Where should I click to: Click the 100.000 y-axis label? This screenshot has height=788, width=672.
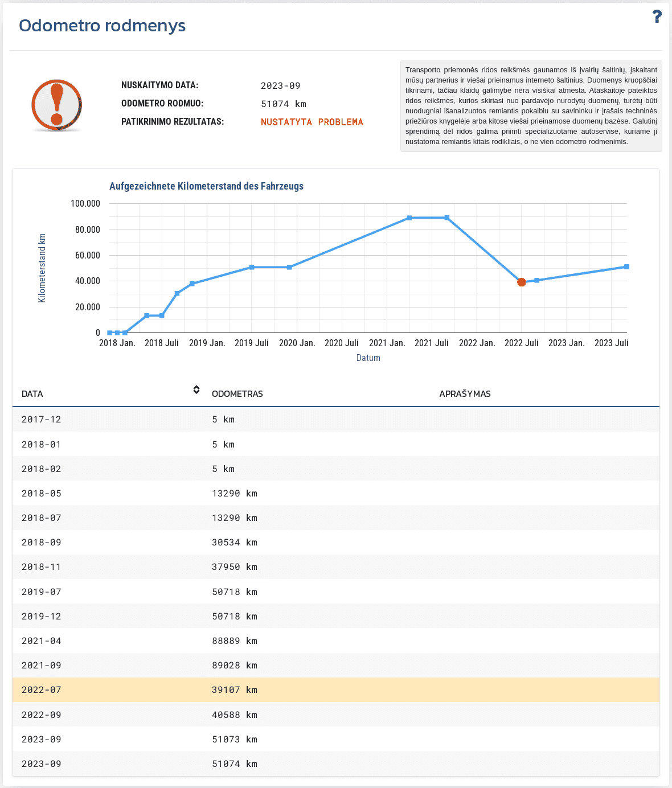point(85,204)
